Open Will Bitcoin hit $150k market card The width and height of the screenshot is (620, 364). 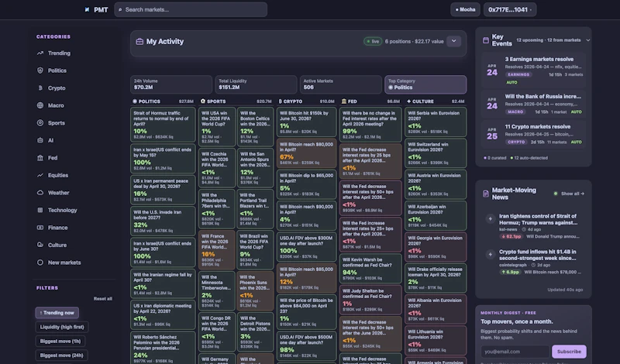pyautogui.click(x=306, y=122)
